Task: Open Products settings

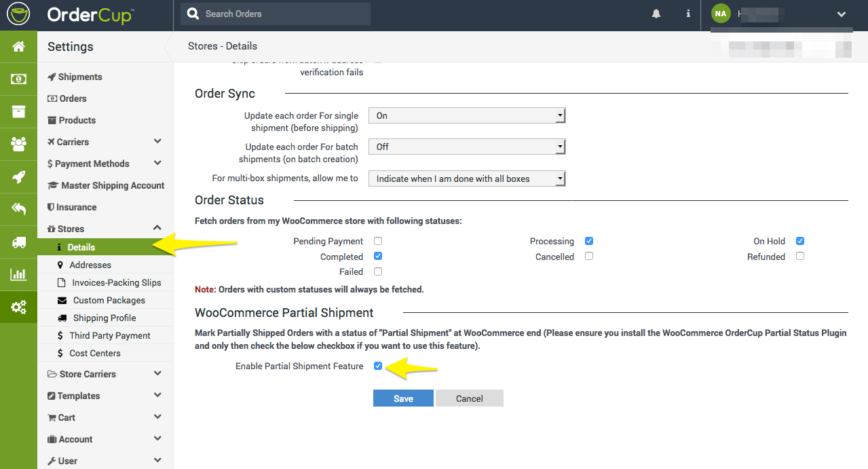Action: pyautogui.click(x=71, y=120)
